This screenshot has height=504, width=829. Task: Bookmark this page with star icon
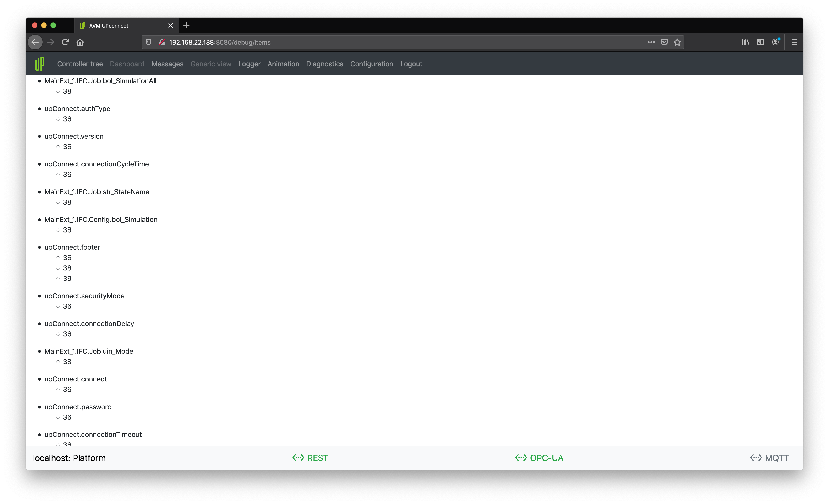(677, 42)
